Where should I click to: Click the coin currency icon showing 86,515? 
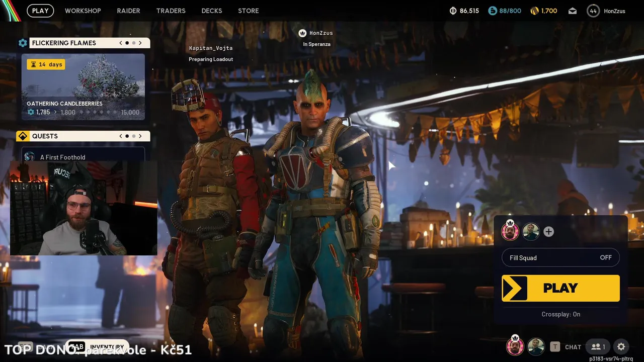pos(453,11)
